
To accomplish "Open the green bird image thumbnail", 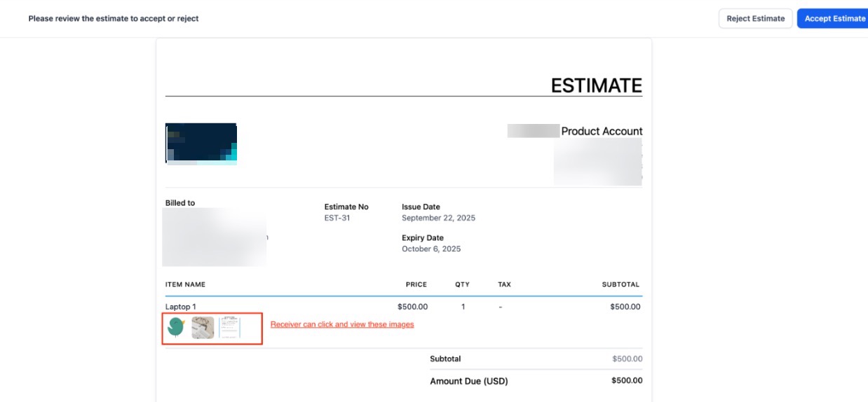I will [176, 327].
